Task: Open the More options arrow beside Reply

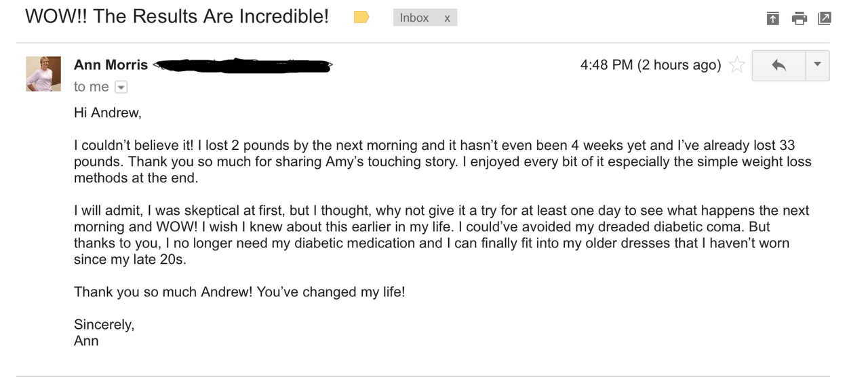Action: coord(817,65)
